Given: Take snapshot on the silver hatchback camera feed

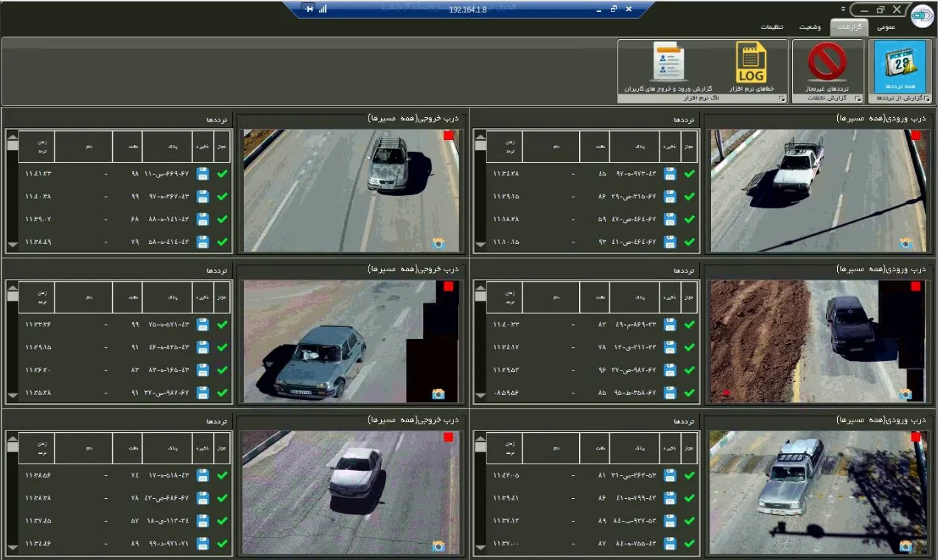Looking at the screenshot, I should tap(438, 243).
